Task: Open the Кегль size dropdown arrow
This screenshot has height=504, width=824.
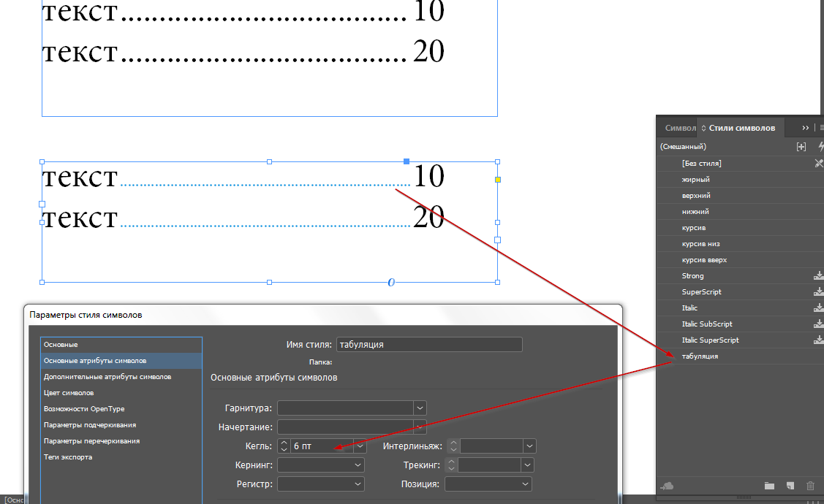Action: [x=360, y=446]
